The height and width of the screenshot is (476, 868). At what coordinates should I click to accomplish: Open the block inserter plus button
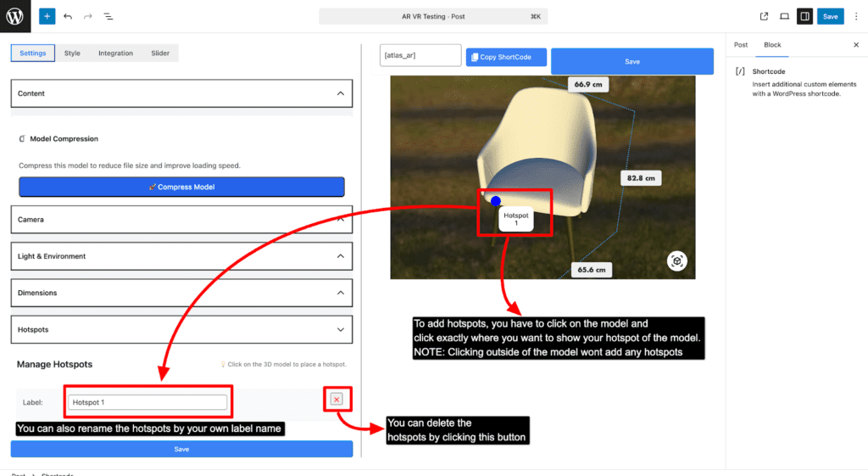point(47,16)
